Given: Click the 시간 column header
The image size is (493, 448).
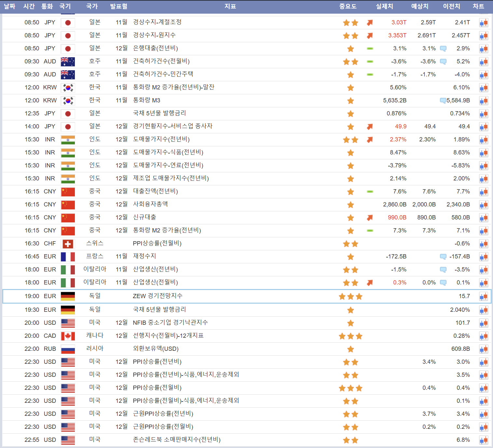Looking at the screenshot, I should point(29,7).
